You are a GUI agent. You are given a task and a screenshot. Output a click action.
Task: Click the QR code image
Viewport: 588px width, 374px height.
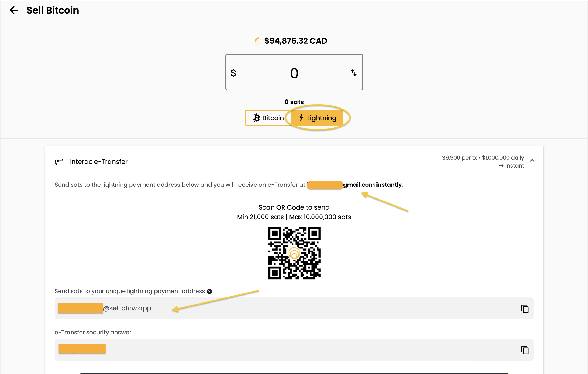(x=294, y=253)
